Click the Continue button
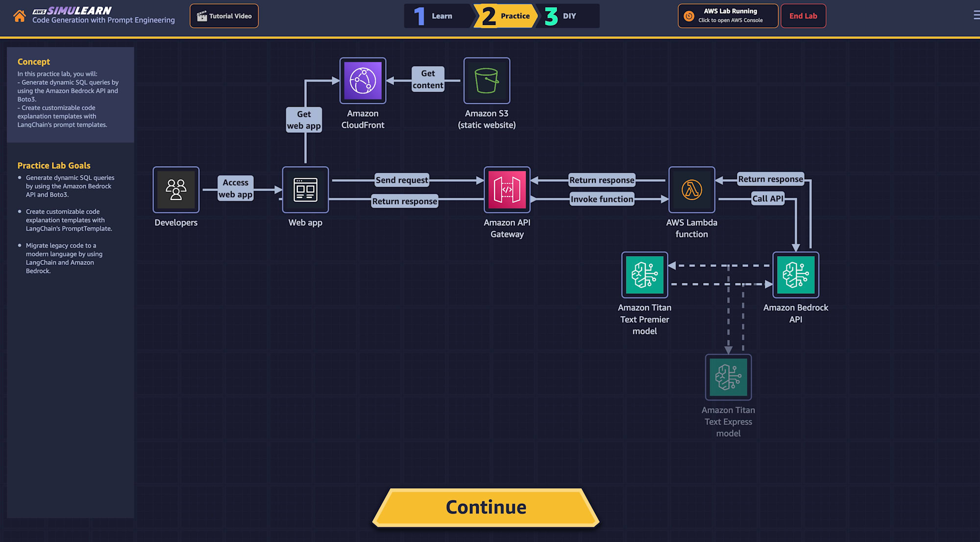The image size is (980, 542). pyautogui.click(x=486, y=507)
